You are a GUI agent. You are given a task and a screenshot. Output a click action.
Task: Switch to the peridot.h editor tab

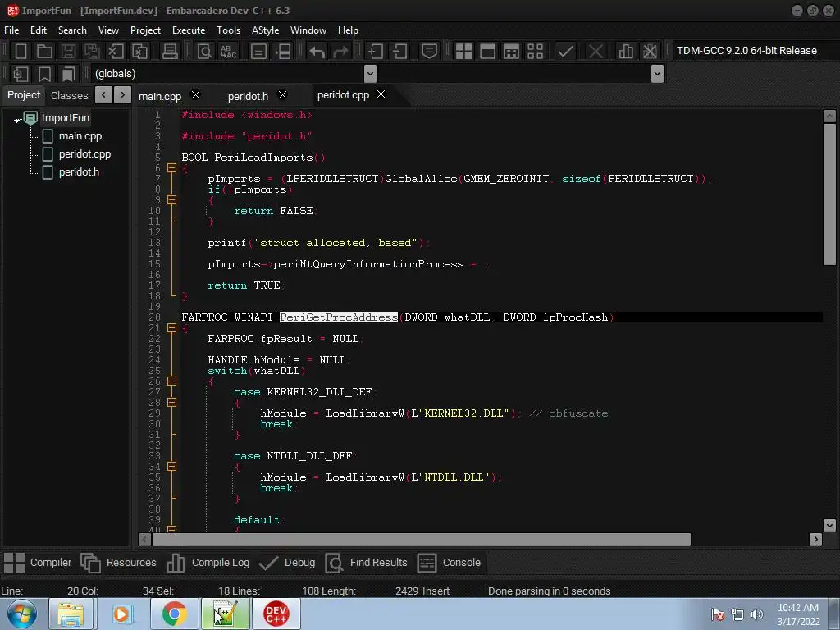248,96
